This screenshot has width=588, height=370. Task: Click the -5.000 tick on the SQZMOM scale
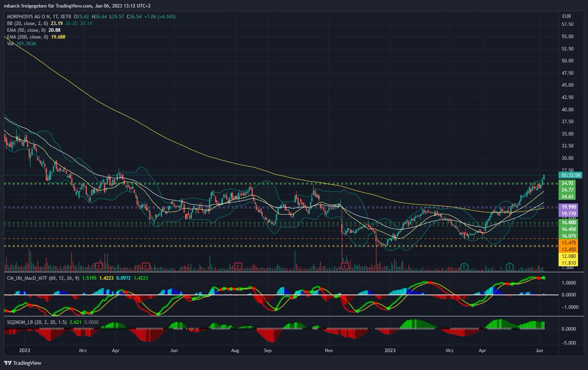569,343
